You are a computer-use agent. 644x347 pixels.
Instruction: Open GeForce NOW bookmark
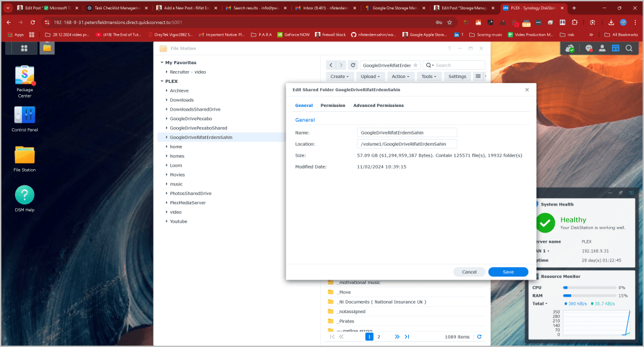(293, 35)
